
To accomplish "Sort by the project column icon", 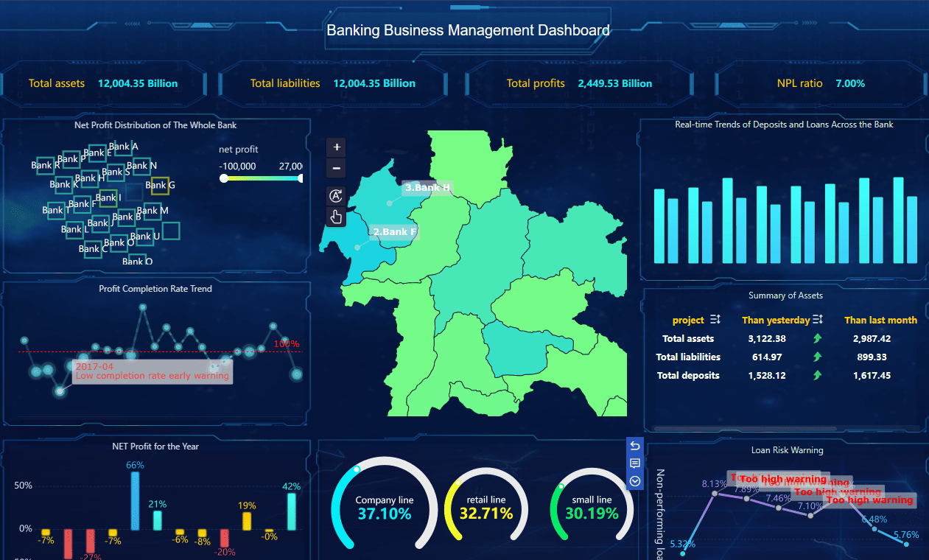I will [715, 320].
